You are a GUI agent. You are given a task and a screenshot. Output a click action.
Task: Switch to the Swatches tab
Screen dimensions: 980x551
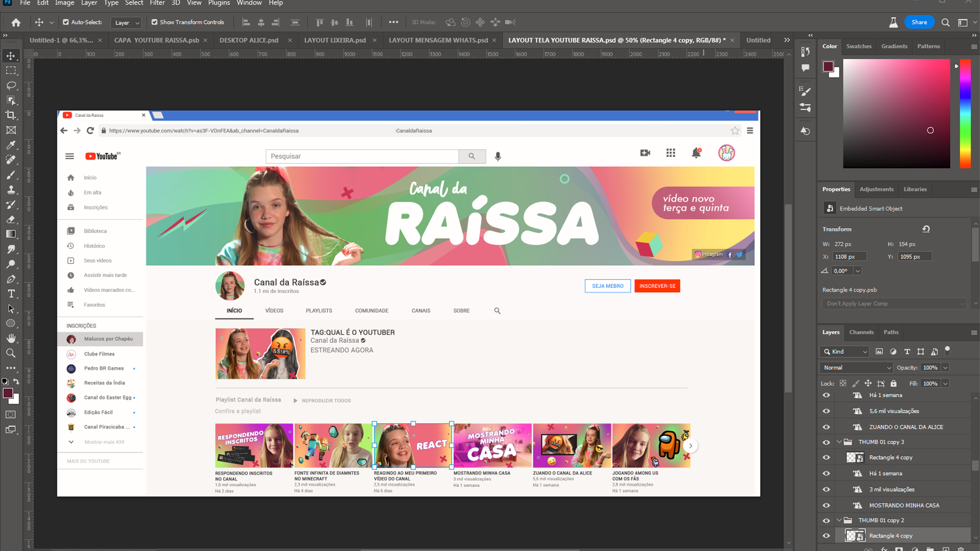coord(859,46)
